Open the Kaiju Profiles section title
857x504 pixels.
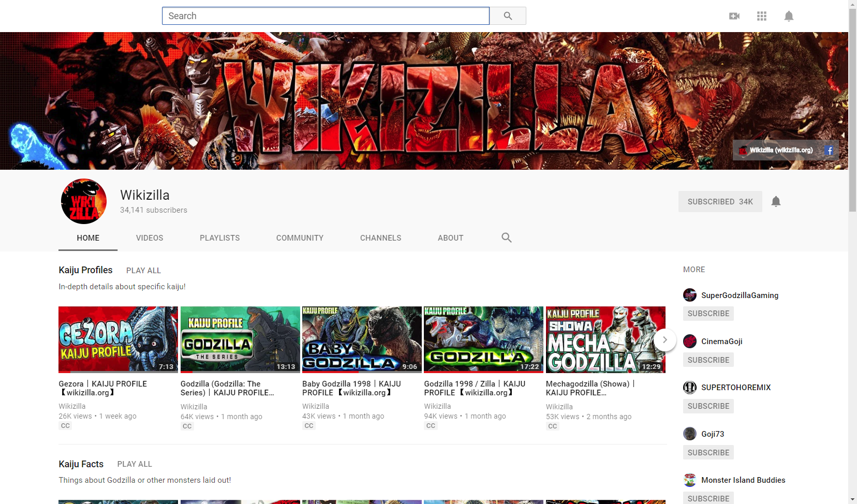85,270
